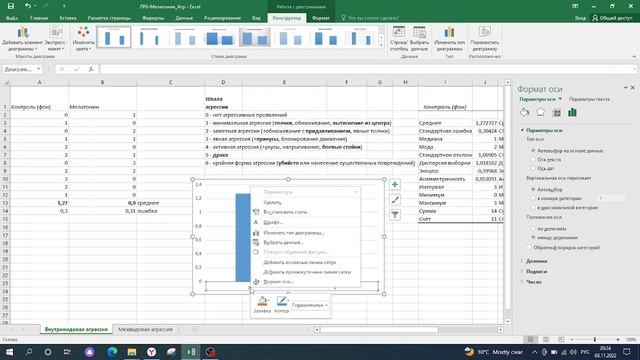The image size is (640, 360).
Task: Collapse the Параметры оси section
Action: point(522,130)
